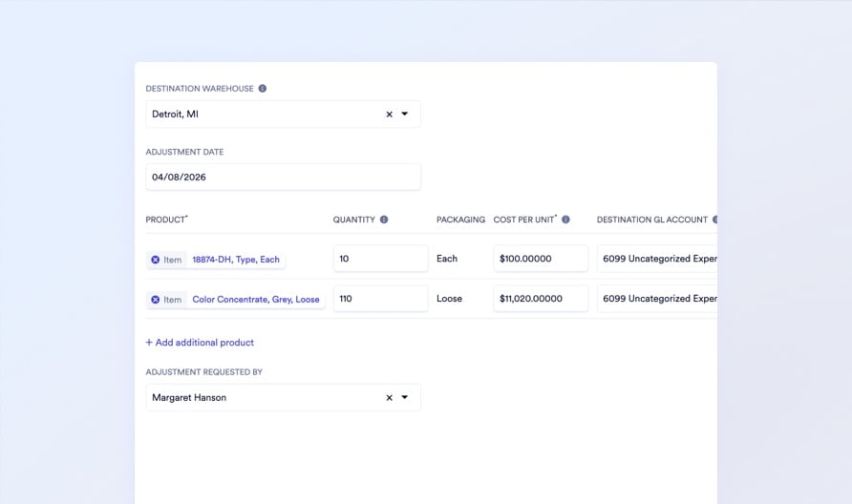Click info icon beside Cost Per Unit
Image resolution: width=852 pixels, height=504 pixels.
tap(565, 220)
